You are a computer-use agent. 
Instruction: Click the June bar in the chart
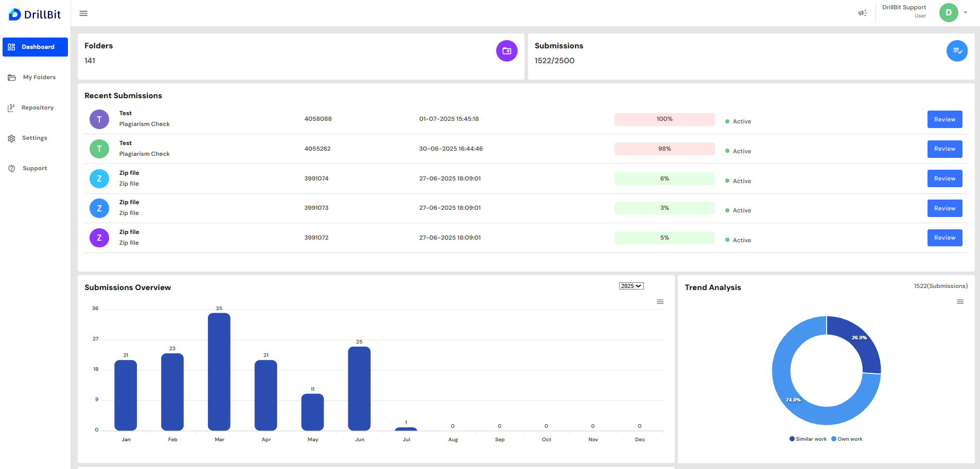coord(359,388)
